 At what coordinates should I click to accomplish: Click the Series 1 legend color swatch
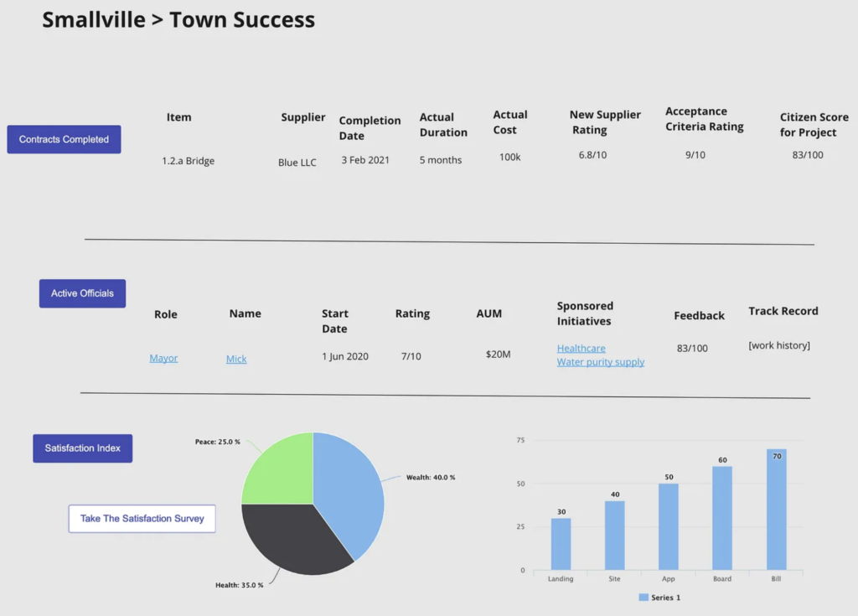[643, 598]
